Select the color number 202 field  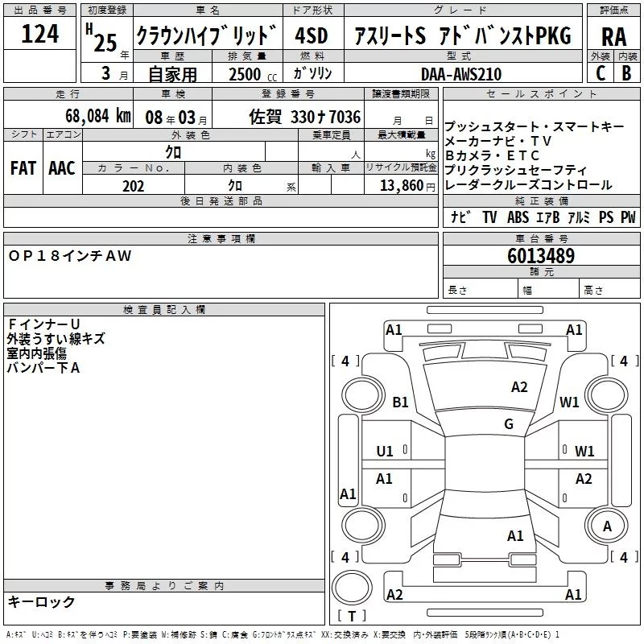[x=133, y=186]
